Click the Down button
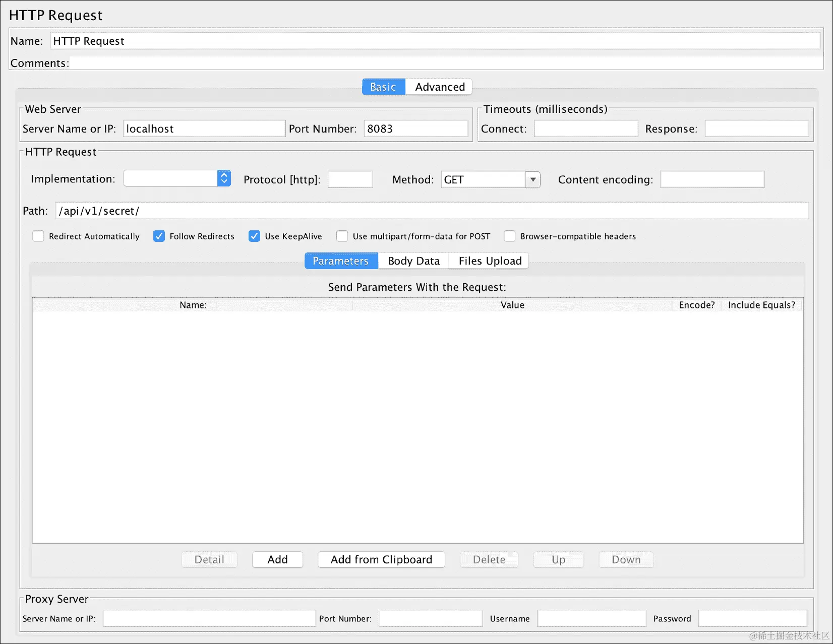This screenshot has height=644, width=833. coord(626,559)
